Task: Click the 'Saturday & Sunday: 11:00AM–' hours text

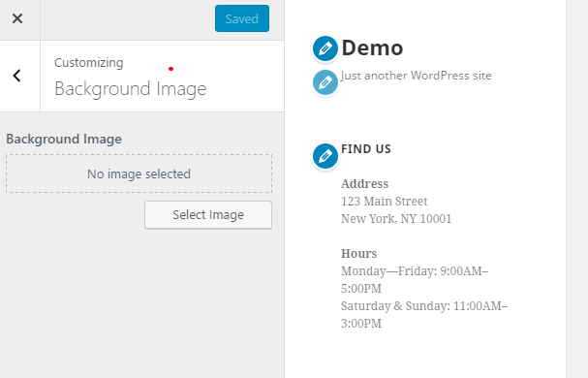Action: click(424, 306)
